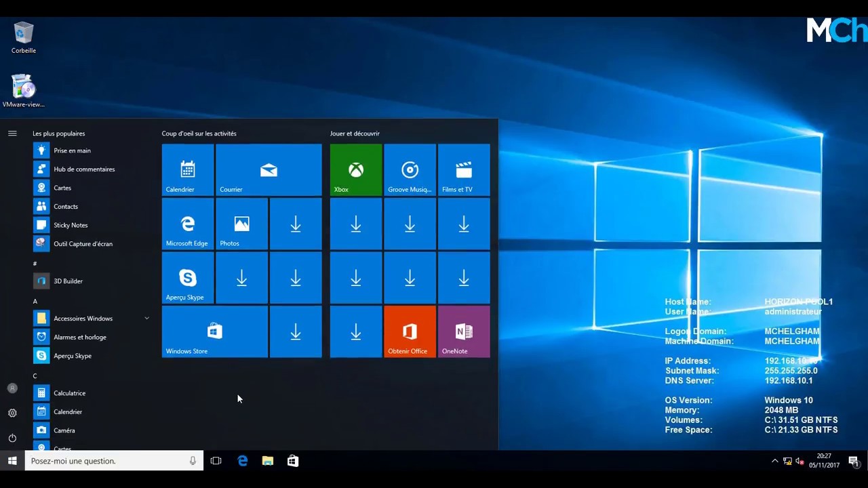The width and height of the screenshot is (868, 488).
Task: Open the Action Center notifications icon
Action: point(854,461)
